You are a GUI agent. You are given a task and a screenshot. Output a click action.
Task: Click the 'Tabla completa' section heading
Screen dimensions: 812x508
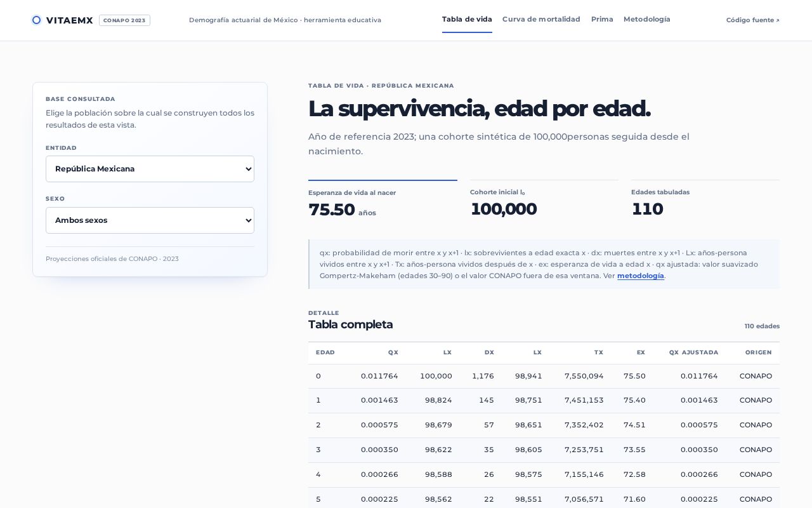pos(350,324)
